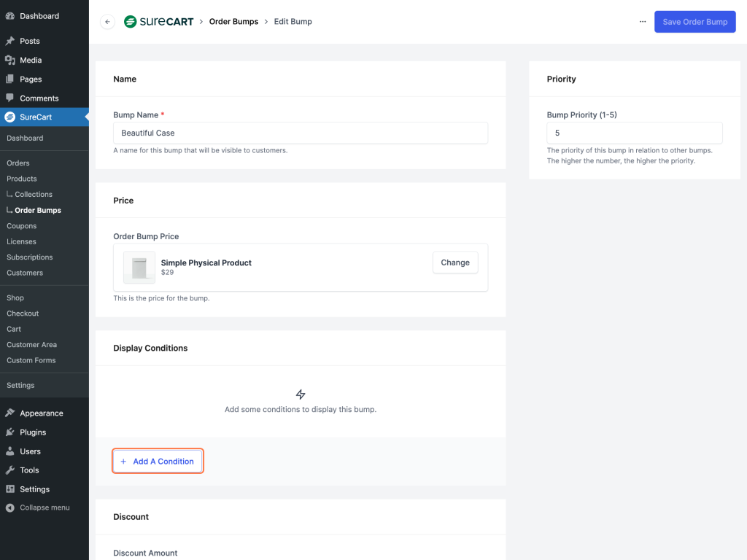Image resolution: width=747 pixels, height=560 pixels.
Task: Open the three-dots more options menu
Action: pyautogui.click(x=643, y=22)
